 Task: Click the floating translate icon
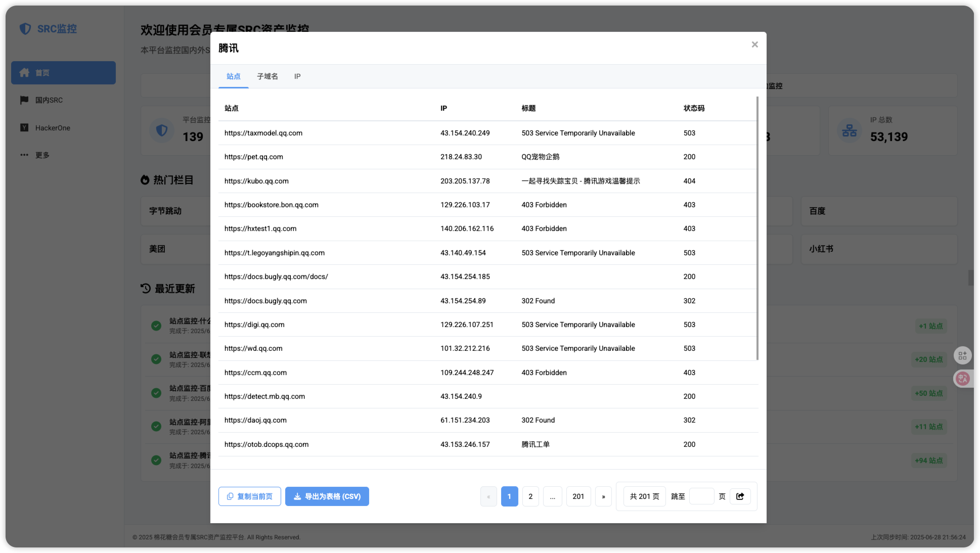click(x=962, y=379)
